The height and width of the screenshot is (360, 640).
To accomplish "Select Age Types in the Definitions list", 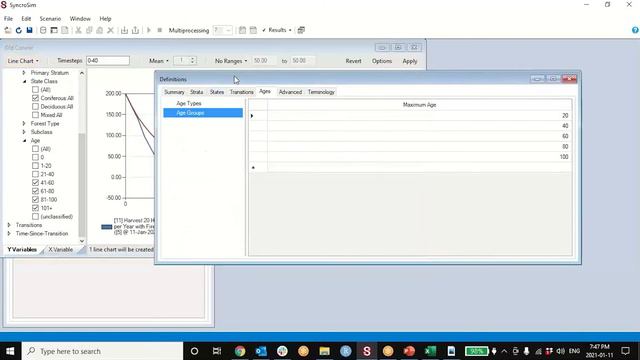I will [189, 104].
